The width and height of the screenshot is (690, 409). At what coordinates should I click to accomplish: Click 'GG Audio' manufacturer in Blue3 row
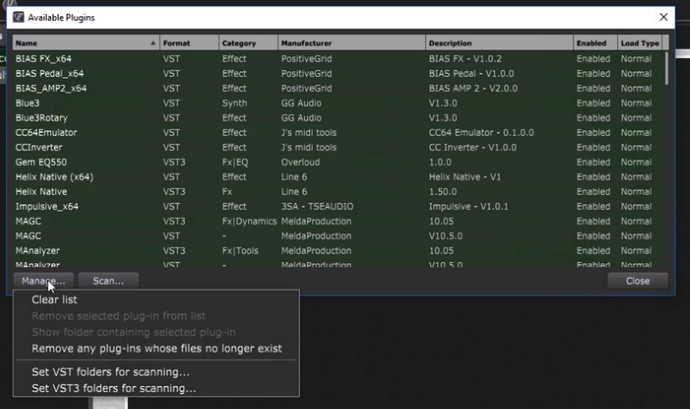coord(301,103)
